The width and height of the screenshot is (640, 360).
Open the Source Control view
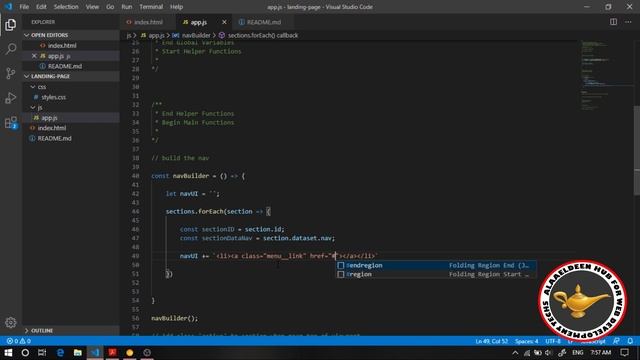click(11, 73)
